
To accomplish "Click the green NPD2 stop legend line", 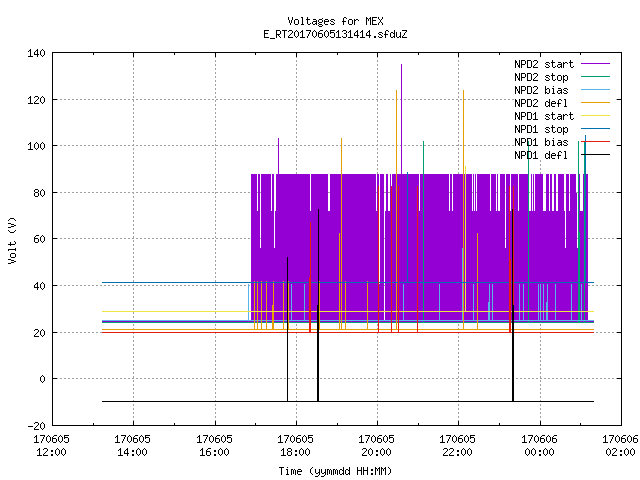I will (x=595, y=77).
